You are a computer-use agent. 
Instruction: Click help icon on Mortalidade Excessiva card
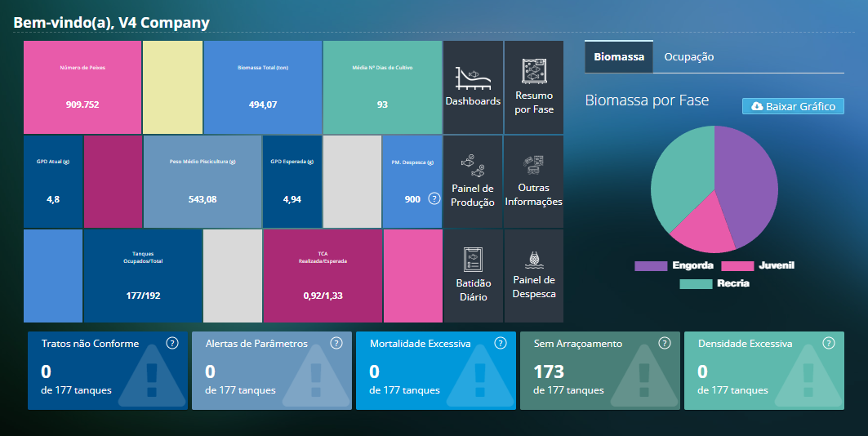[x=501, y=343]
